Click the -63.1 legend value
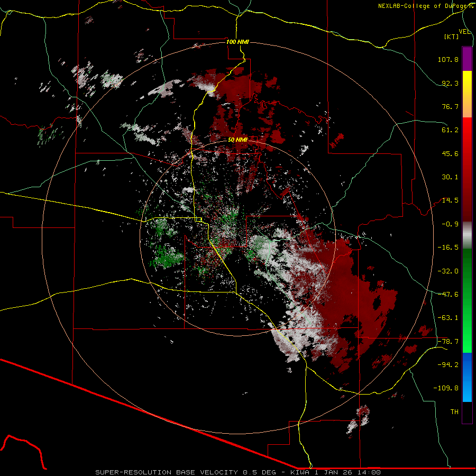 click(448, 318)
